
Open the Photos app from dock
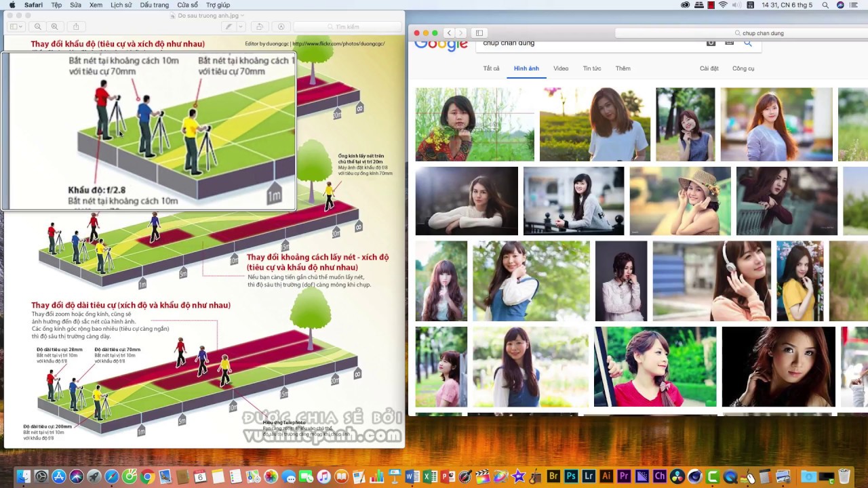click(x=271, y=476)
